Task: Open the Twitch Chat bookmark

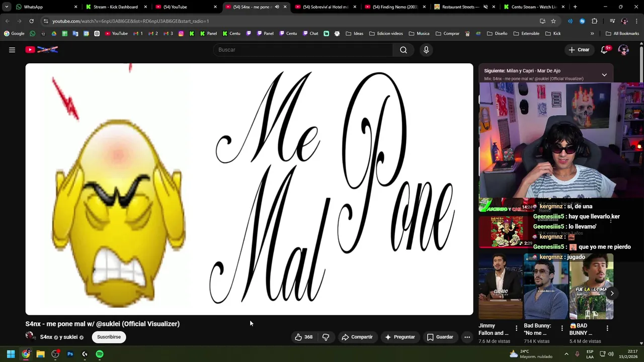Action: tap(310, 34)
